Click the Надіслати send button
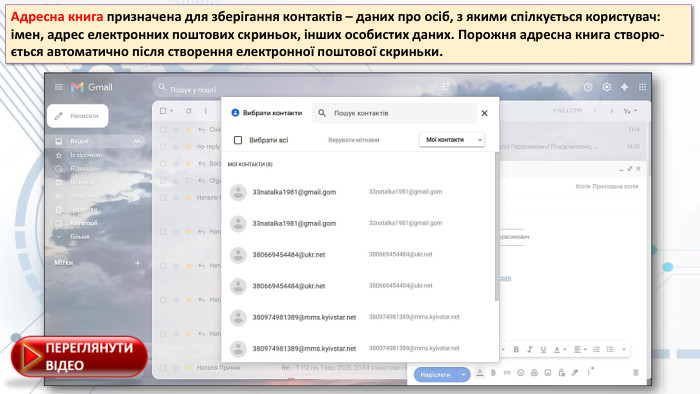700x394 pixels. pos(435,375)
